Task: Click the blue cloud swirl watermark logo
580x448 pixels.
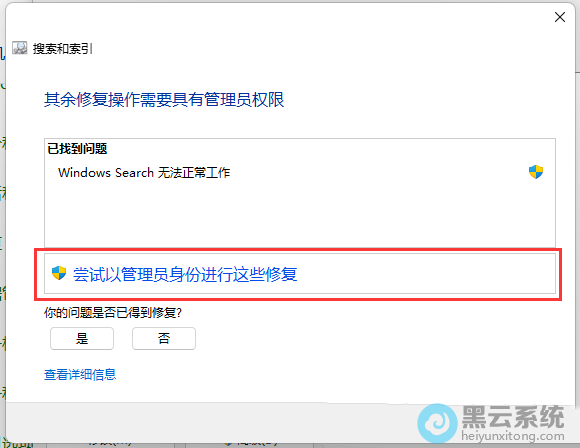Action: 437,423
